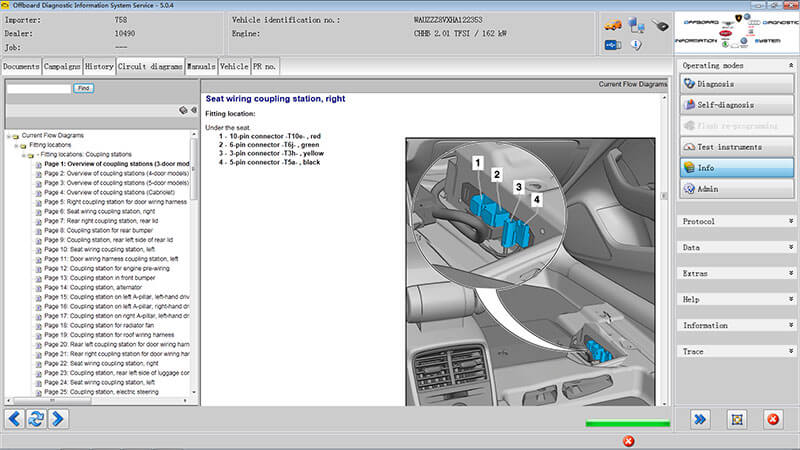Click the red cancel icon at bottom right
This screenshot has width=800, height=450.
[x=773, y=419]
